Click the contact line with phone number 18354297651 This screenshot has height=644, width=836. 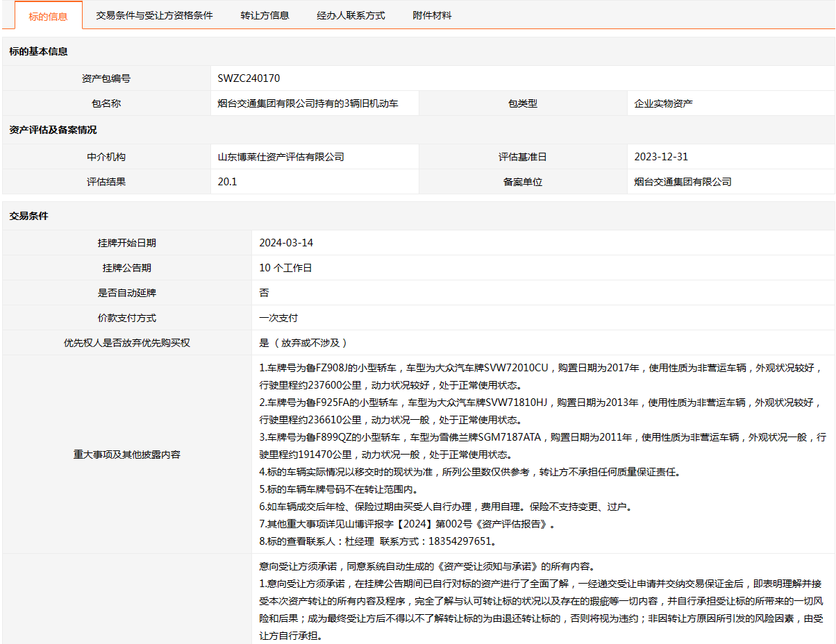[378, 541]
